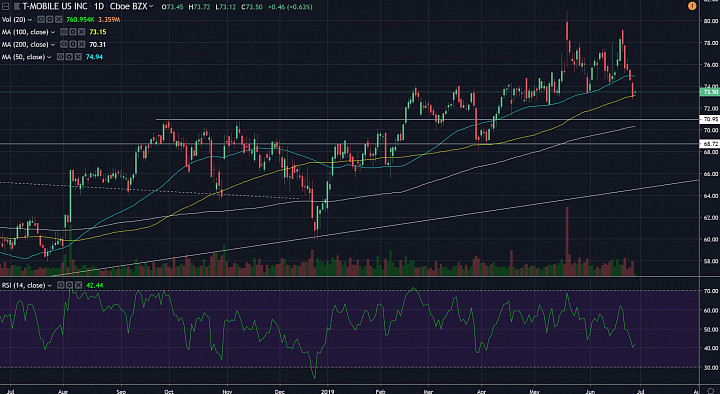Click the MA (200, close) indicator label
The image size is (720, 394).
[25, 45]
